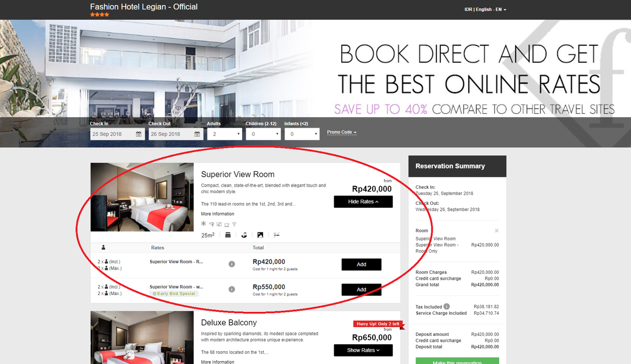The height and width of the screenshot is (364, 631).
Task: Click the Rp650,000 Deluxe Balcony price
Action: pos(372,337)
